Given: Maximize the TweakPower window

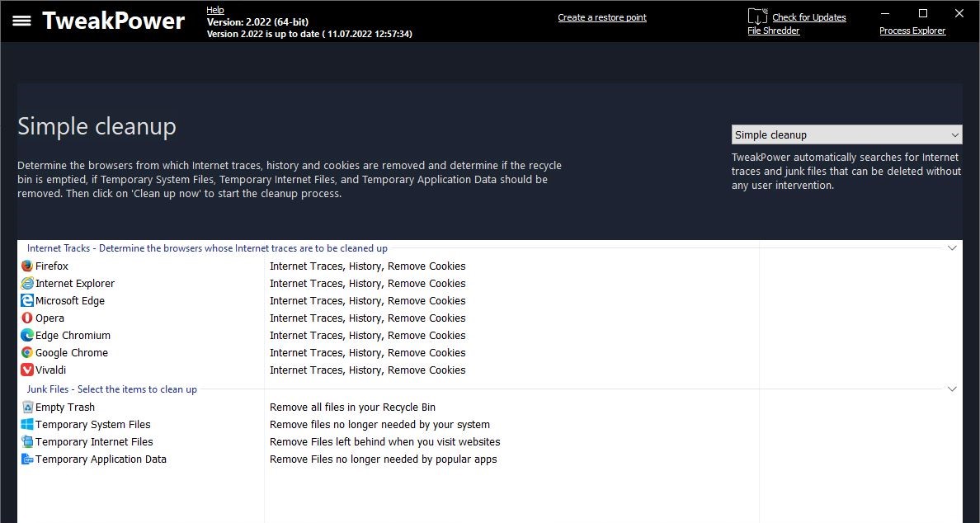Looking at the screenshot, I should click(x=922, y=13).
